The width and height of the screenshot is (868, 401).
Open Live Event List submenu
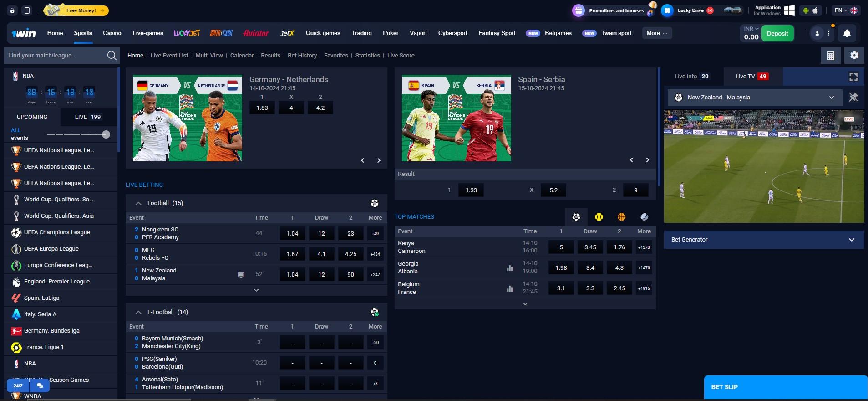pyautogui.click(x=169, y=56)
